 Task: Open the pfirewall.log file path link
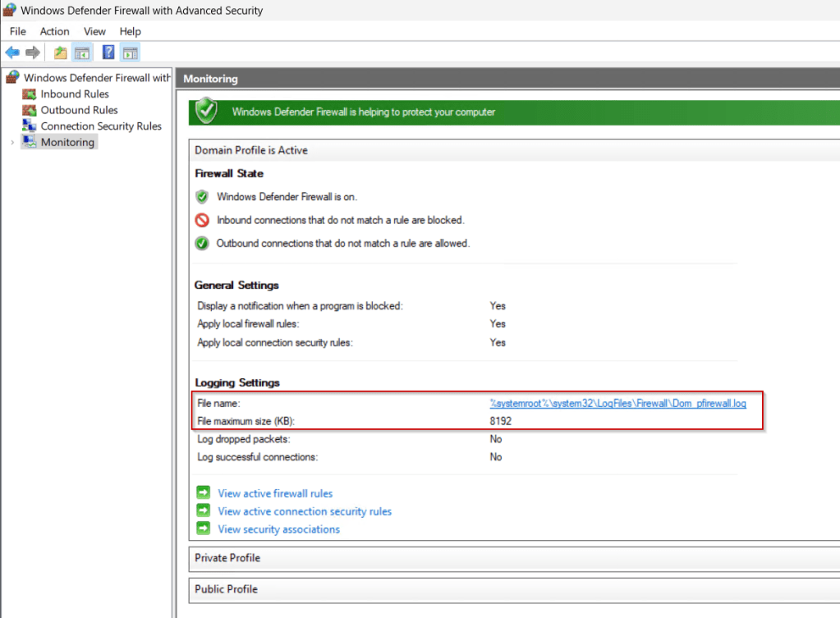(x=617, y=403)
